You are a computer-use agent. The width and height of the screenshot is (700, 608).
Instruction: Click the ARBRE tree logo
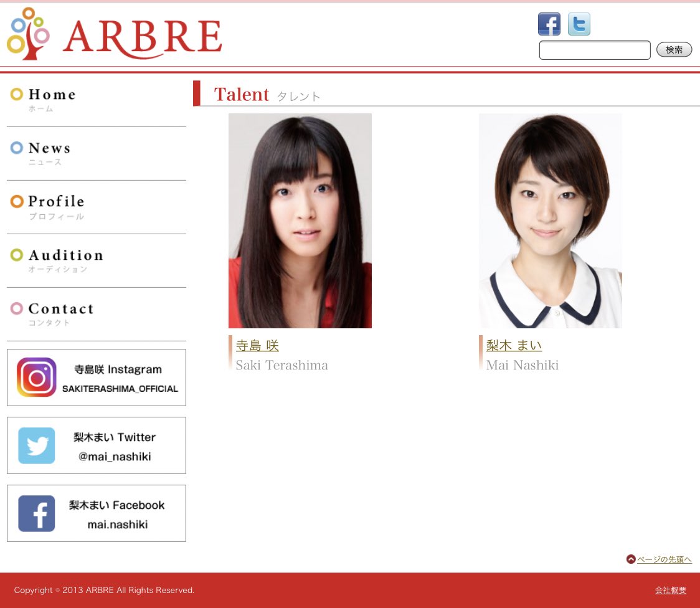[x=27, y=34]
